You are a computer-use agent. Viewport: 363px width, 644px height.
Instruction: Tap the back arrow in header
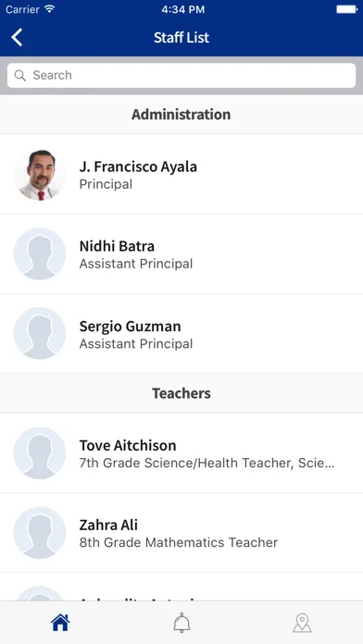[17, 37]
